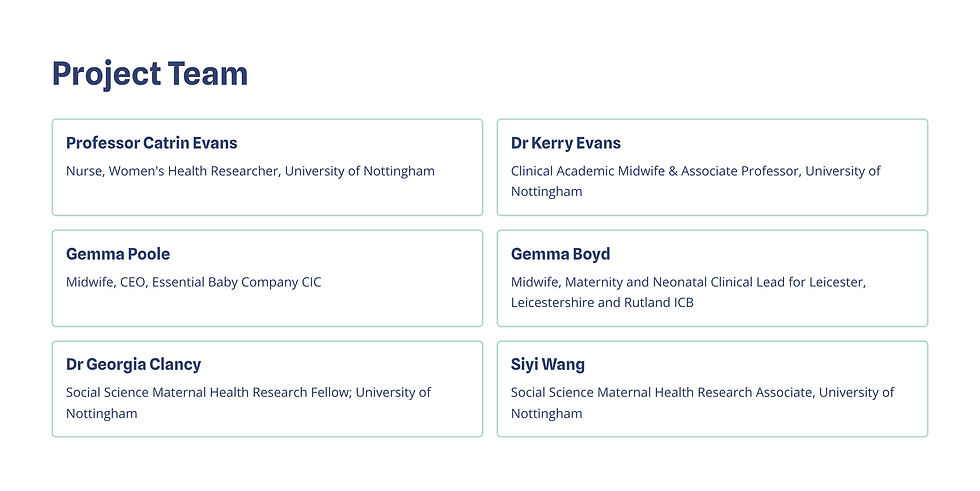Select the Dr Georgia Clancy name
The width and height of the screenshot is (980, 491).
[133, 365]
